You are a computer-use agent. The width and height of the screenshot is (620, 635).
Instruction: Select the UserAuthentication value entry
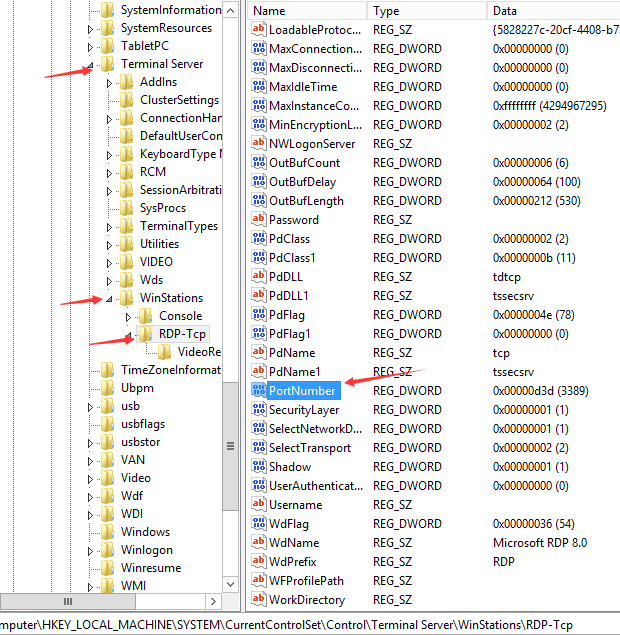(x=315, y=485)
